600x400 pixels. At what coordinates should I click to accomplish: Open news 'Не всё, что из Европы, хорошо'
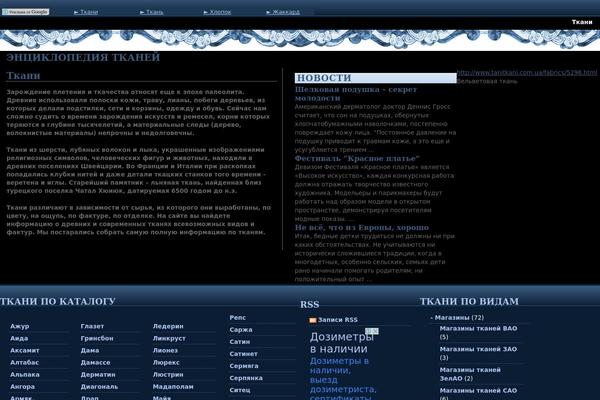point(362,227)
